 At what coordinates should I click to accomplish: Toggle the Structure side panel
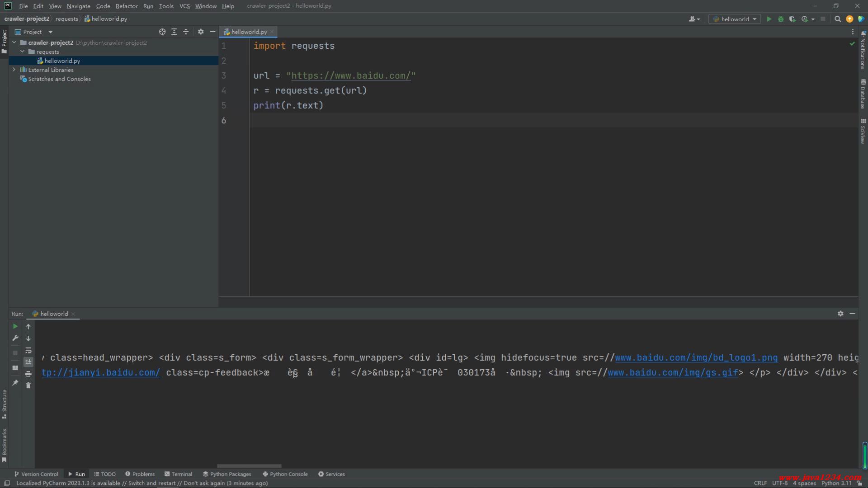pyautogui.click(x=4, y=404)
